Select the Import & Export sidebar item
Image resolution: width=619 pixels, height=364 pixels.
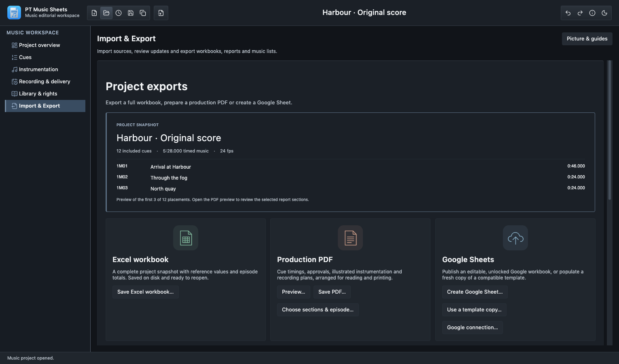click(45, 106)
